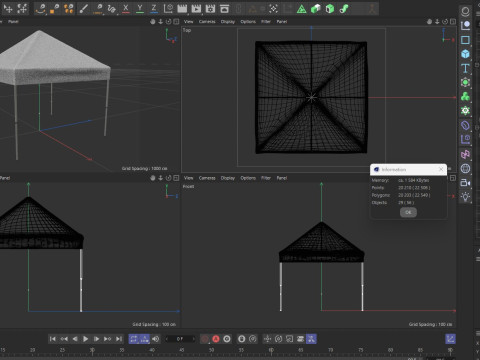Open the Filter menu in Front viewport
The width and height of the screenshot is (480, 360).
pos(266,178)
